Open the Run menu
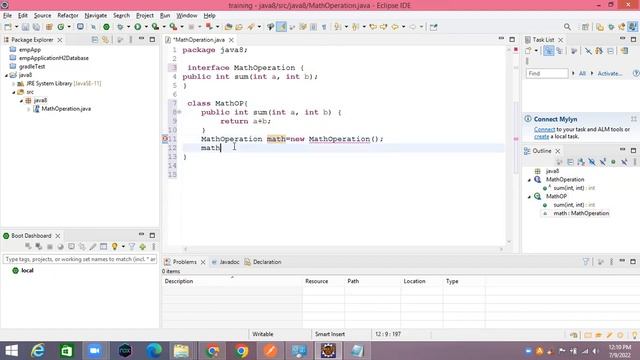The height and width of the screenshot is (360, 640). [165, 15]
